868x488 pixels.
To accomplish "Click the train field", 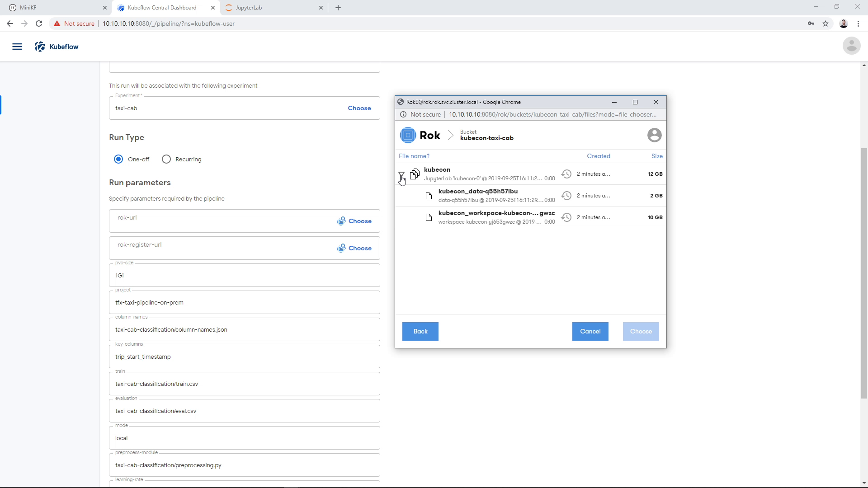I will (244, 384).
